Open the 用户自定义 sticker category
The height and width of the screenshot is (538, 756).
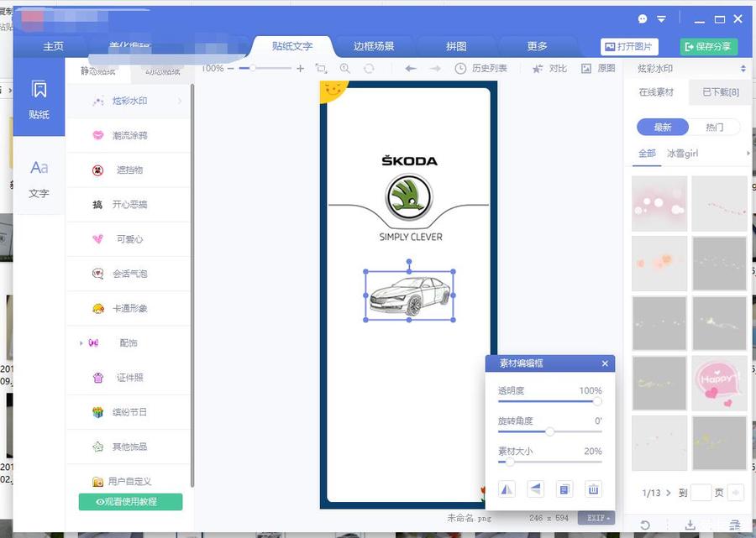click(x=129, y=481)
